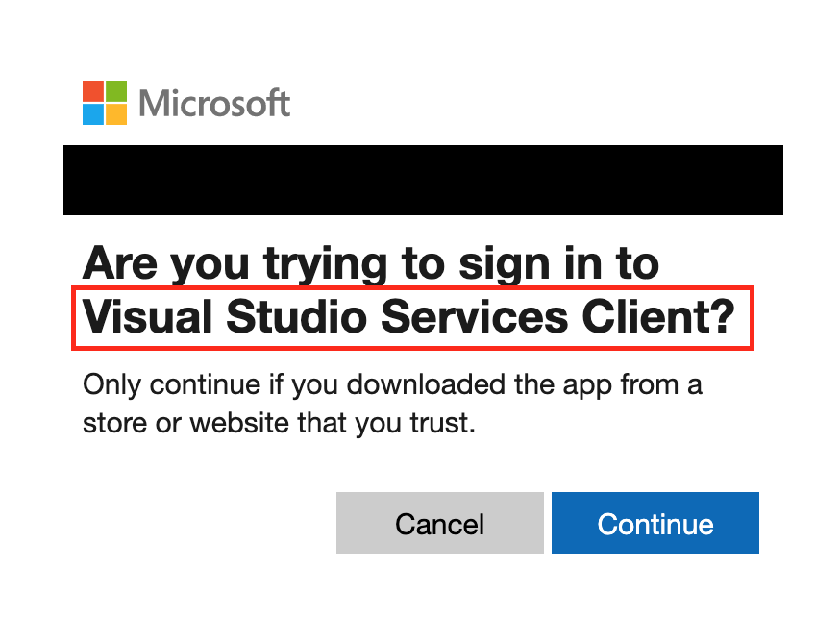The image size is (840, 642).
Task: Click the black redacted account bar
Action: 423,180
